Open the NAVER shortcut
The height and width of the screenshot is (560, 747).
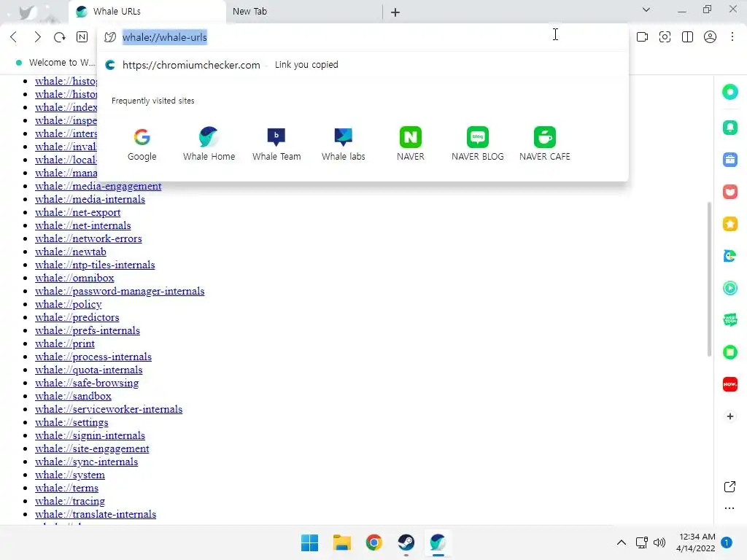click(x=410, y=145)
